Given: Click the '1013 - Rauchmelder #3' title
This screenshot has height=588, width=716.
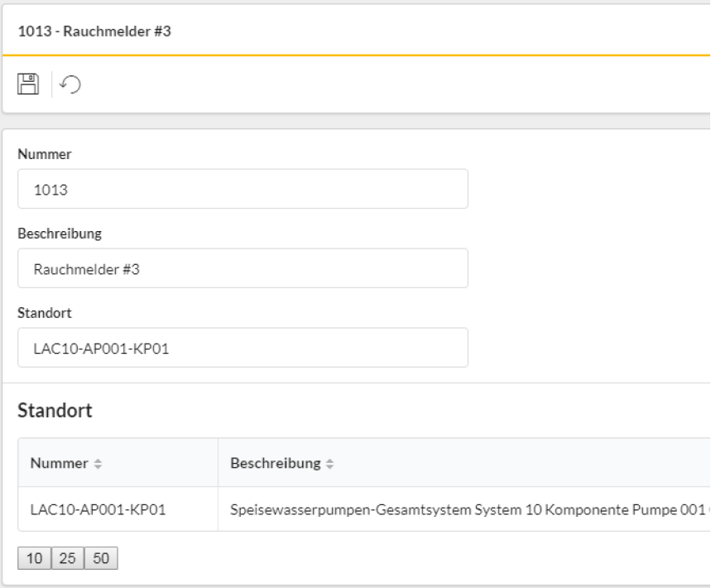Looking at the screenshot, I should pyautogui.click(x=88, y=31).
